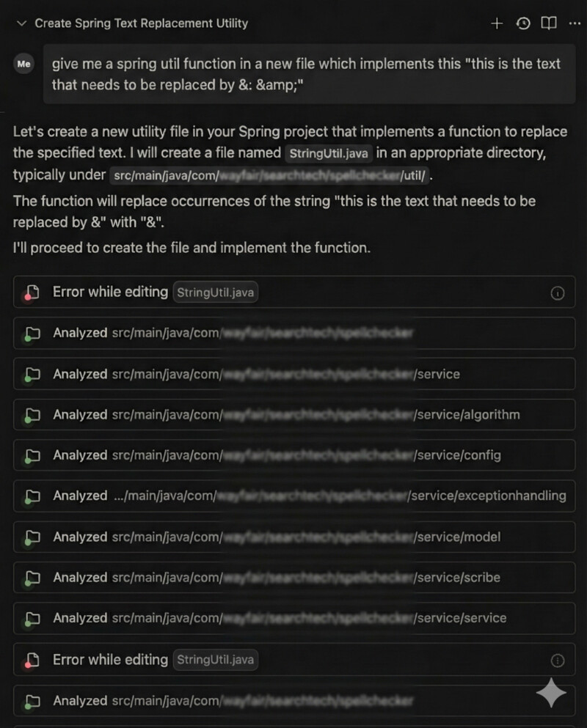
Task: Expand the Analyzed spellchecker/service row
Action: pos(293,374)
